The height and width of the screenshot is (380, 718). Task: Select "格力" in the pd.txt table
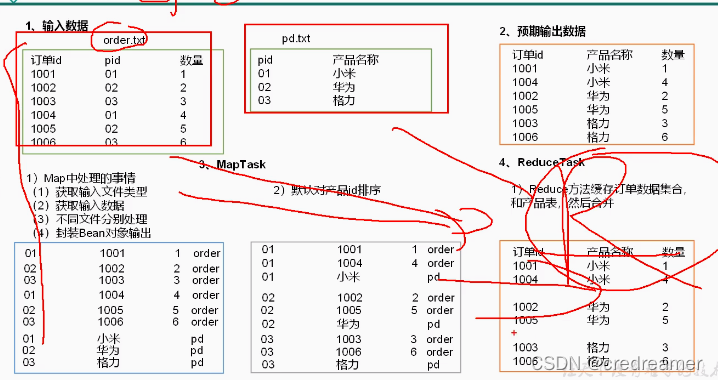pyautogui.click(x=344, y=100)
